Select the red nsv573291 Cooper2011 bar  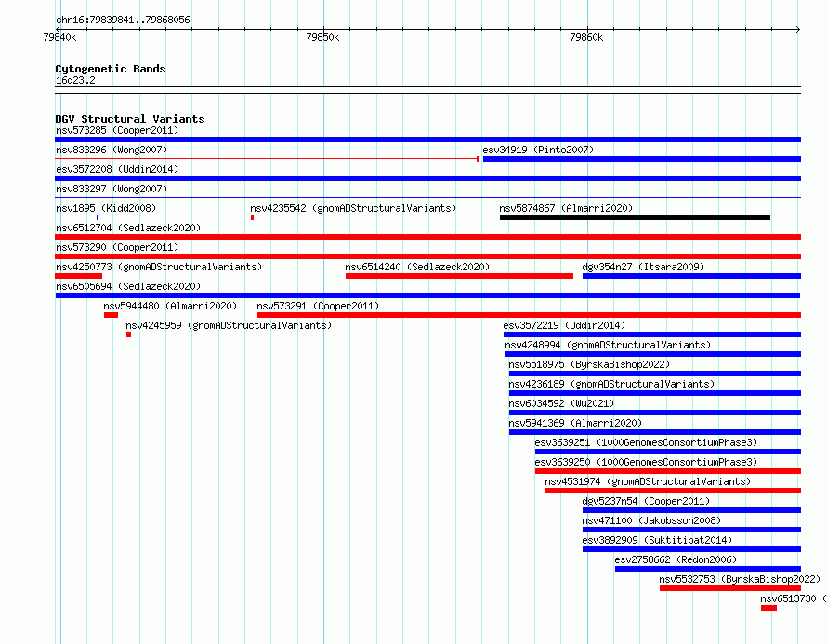pyautogui.click(x=529, y=315)
